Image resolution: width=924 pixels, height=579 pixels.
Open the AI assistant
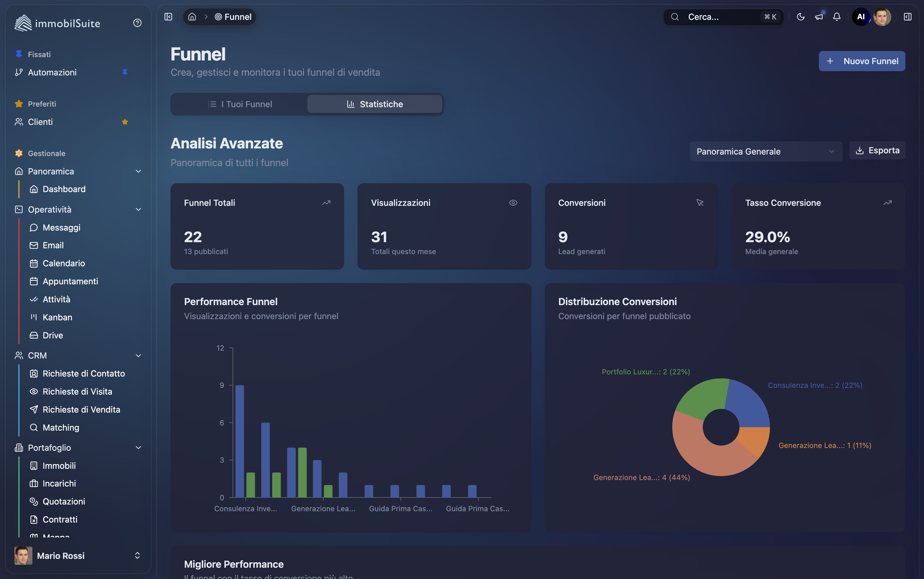(x=860, y=17)
